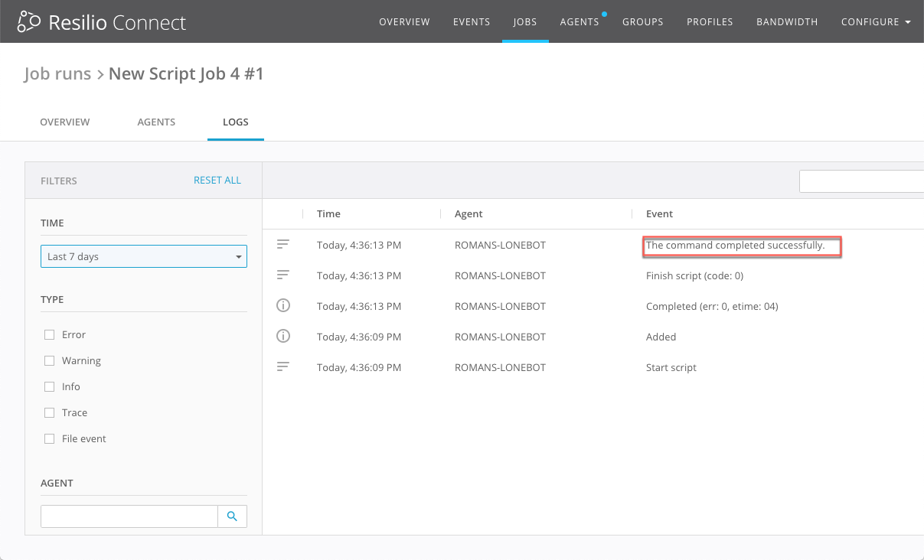This screenshot has width=924, height=560.
Task: Tick the Trace type checkbox
Action: pyautogui.click(x=50, y=412)
